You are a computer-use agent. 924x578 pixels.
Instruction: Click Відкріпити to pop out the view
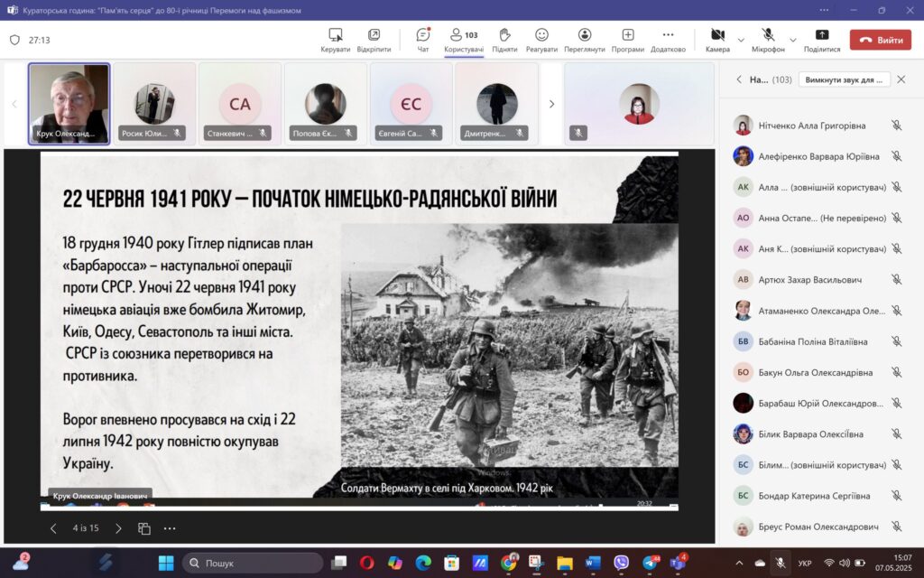[x=374, y=40]
